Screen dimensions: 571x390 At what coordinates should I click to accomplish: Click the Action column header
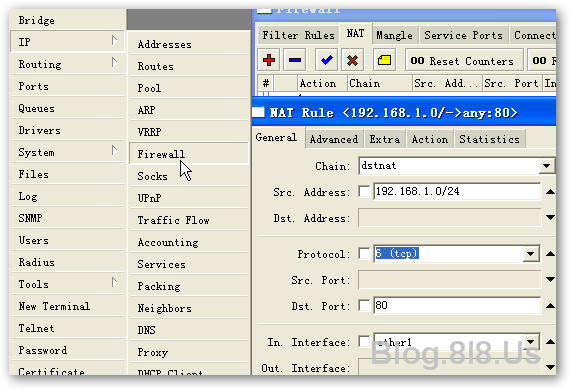[322, 83]
